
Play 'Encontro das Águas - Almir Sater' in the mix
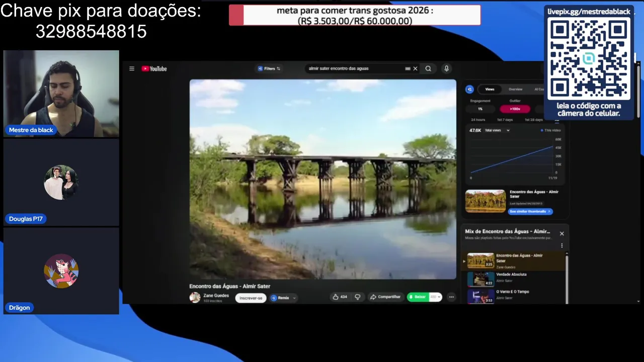(x=514, y=261)
